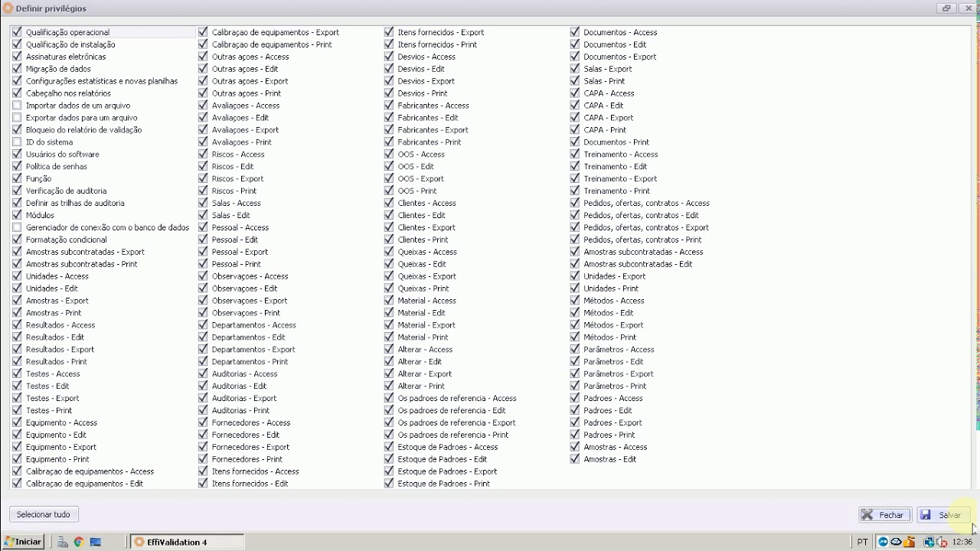Uncheck Fornecedores - Edit checkbox
The height and width of the screenshot is (551, 980).
point(203,435)
